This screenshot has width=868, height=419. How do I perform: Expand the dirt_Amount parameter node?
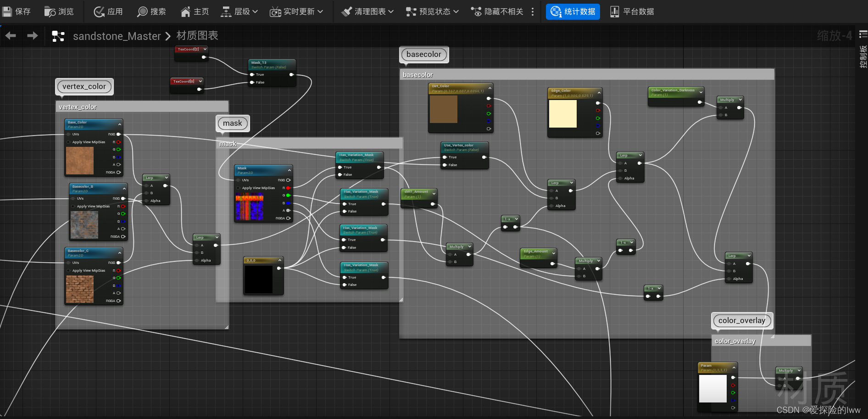point(434,194)
